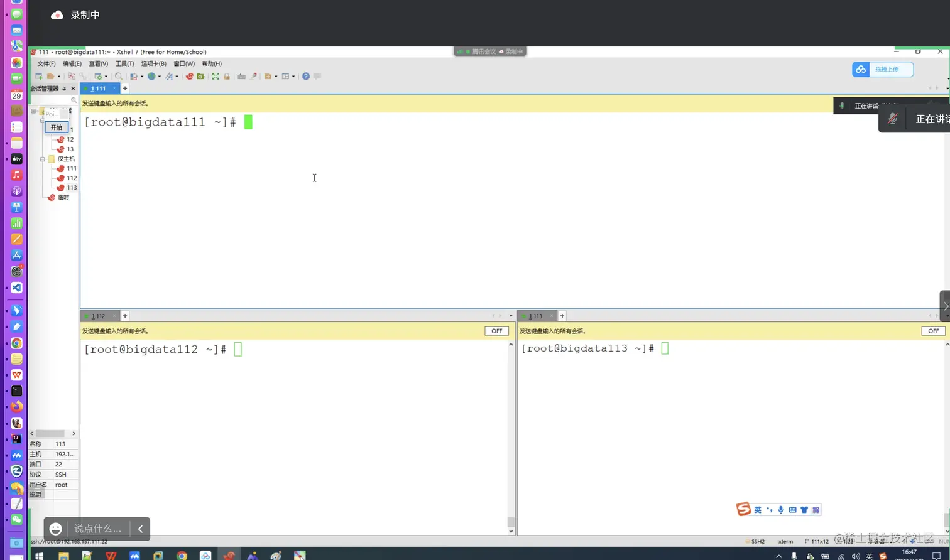Click the microphone icon on Sogou IME bar
The height and width of the screenshot is (560, 950).
point(781,510)
